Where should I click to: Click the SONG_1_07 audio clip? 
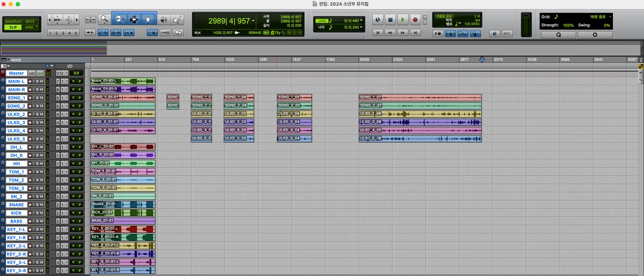[x=420, y=98]
